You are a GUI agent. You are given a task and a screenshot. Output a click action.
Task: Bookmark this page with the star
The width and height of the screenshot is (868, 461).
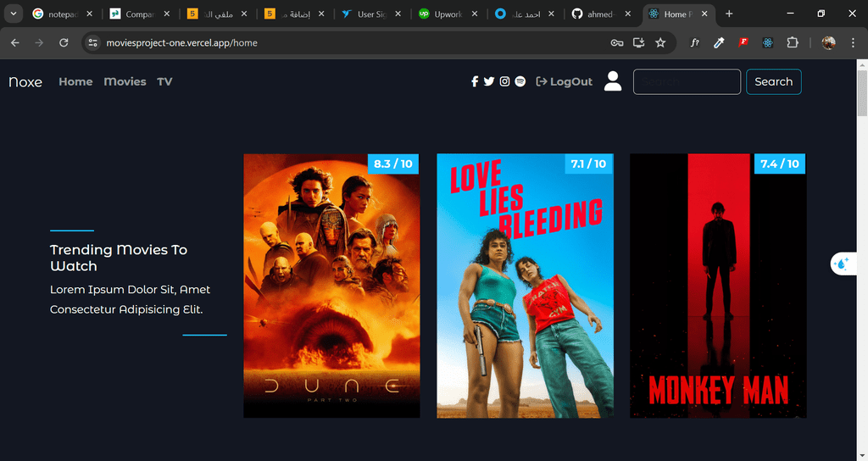[660, 42]
